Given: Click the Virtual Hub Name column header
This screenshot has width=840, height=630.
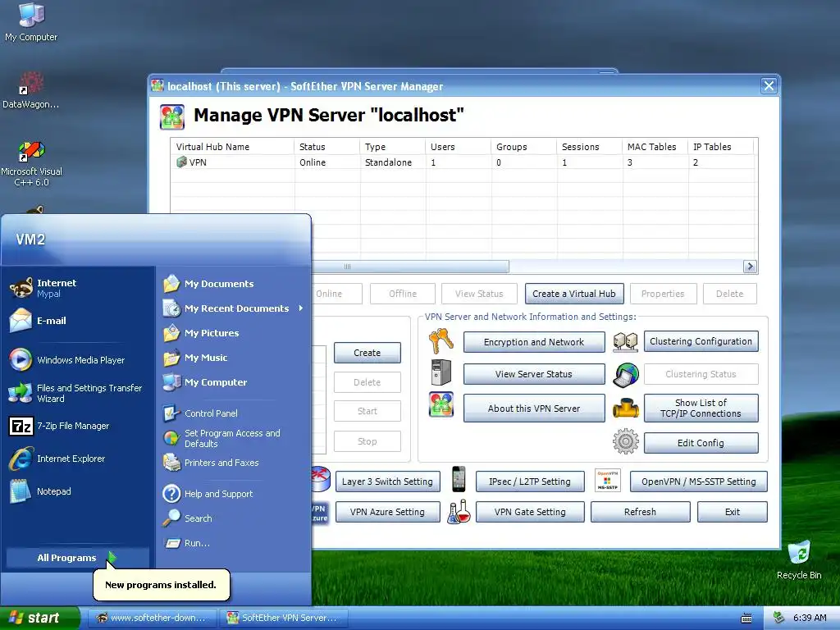Looking at the screenshot, I should tap(232, 147).
